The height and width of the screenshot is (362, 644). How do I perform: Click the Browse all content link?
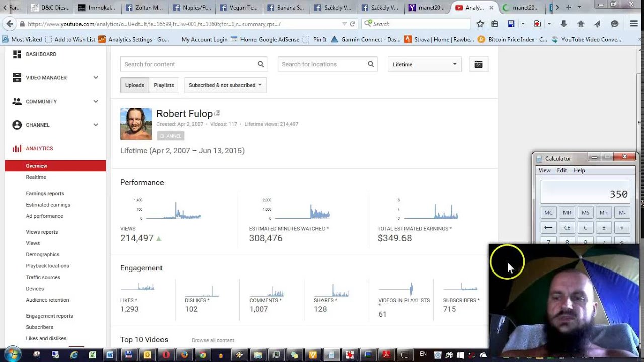coord(213,340)
